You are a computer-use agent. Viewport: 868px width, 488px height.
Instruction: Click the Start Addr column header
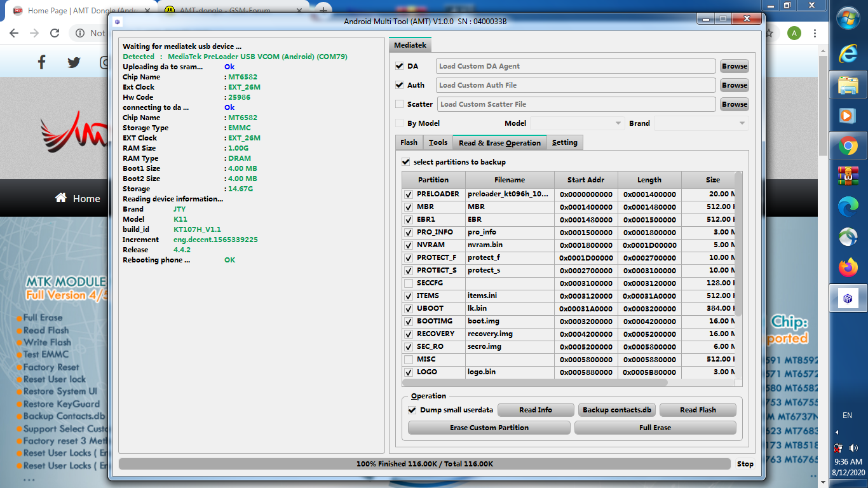pos(586,180)
